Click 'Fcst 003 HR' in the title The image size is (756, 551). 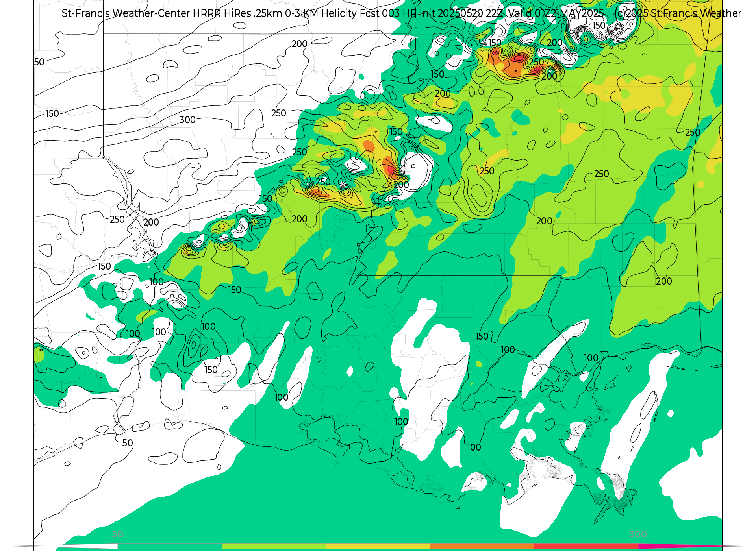(389, 13)
